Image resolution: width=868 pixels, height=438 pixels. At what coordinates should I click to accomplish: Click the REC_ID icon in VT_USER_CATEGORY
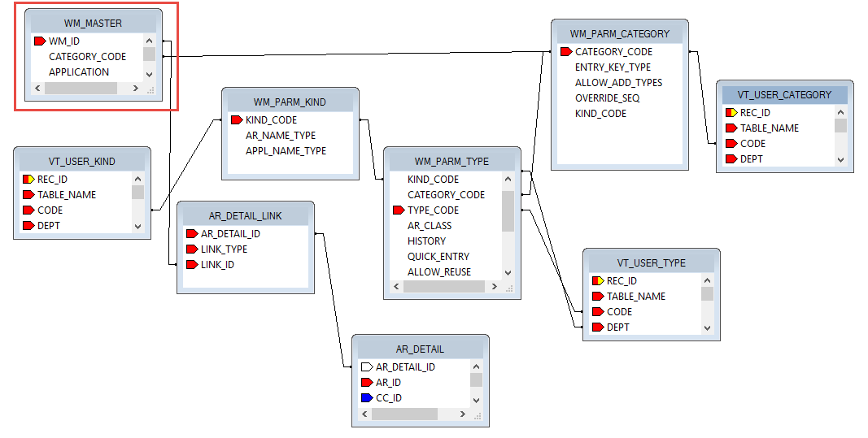coord(731,113)
